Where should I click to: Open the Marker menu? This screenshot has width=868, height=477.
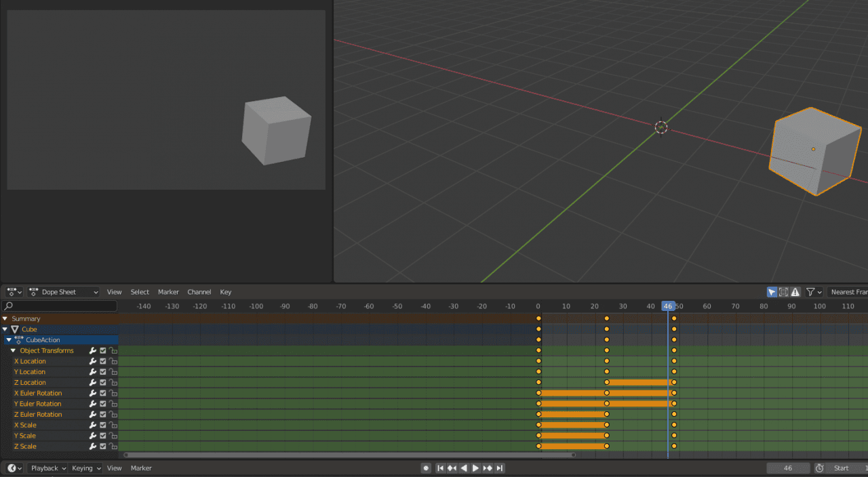click(168, 291)
